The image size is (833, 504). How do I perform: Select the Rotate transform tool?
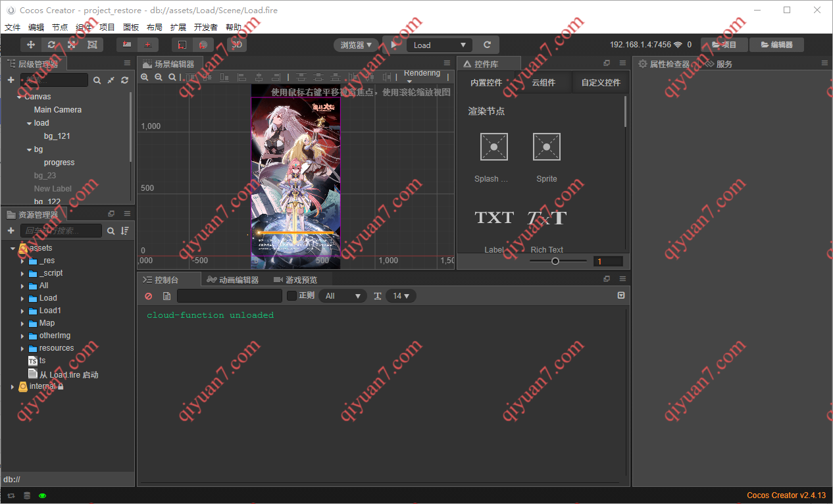(51, 45)
